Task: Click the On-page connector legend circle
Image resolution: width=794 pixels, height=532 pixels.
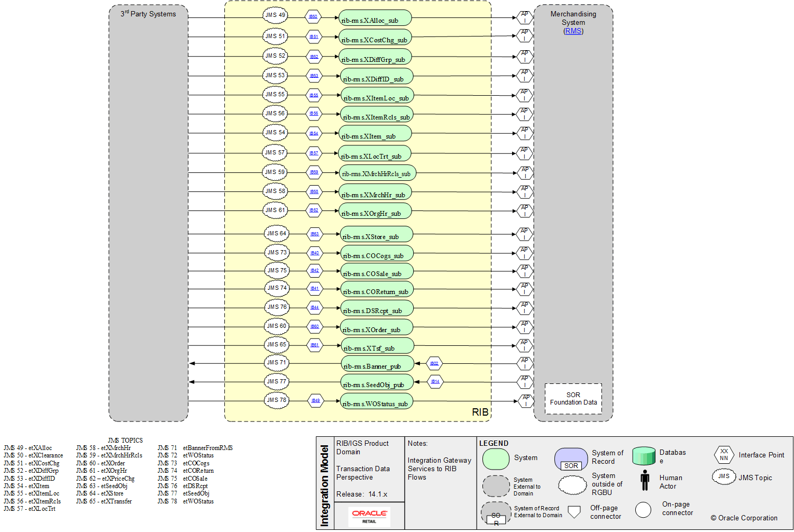Action: [643, 510]
